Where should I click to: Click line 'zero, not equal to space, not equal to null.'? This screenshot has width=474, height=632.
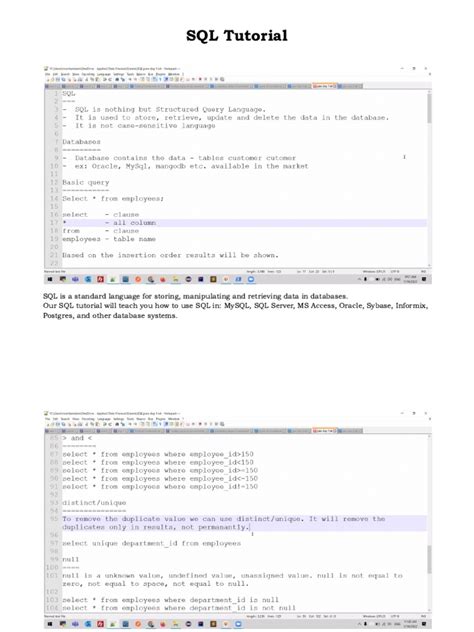pos(156,584)
